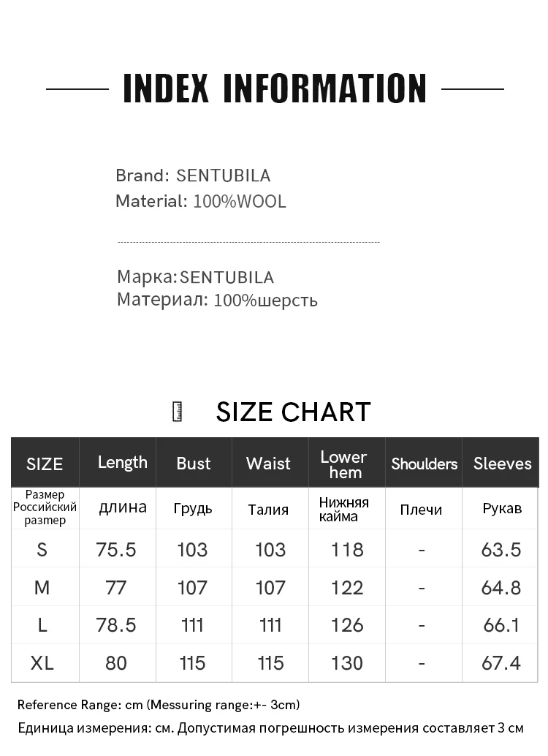Click the 67.4 sleeves value for XL
This screenshot has height=756, width=548.
pos(501,662)
